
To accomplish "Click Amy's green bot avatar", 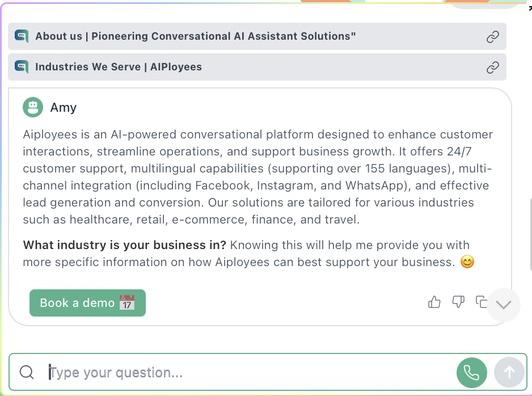I will pyautogui.click(x=33, y=107).
